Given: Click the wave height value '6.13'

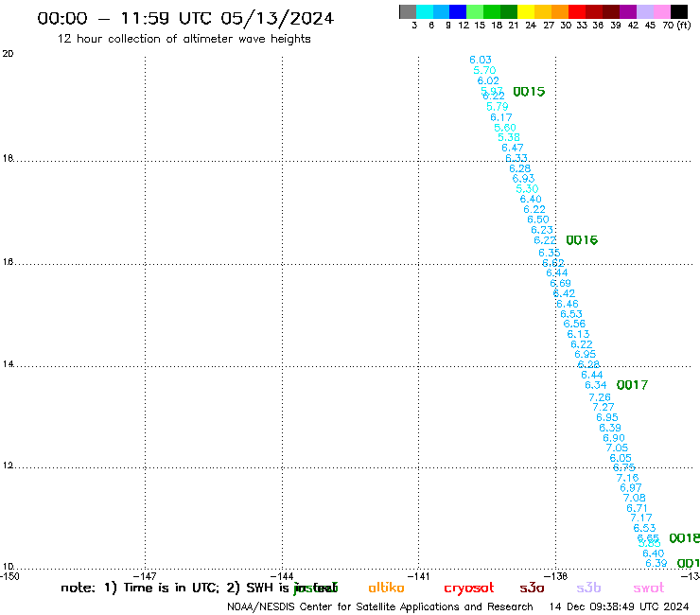Looking at the screenshot, I should click(x=578, y=334).
